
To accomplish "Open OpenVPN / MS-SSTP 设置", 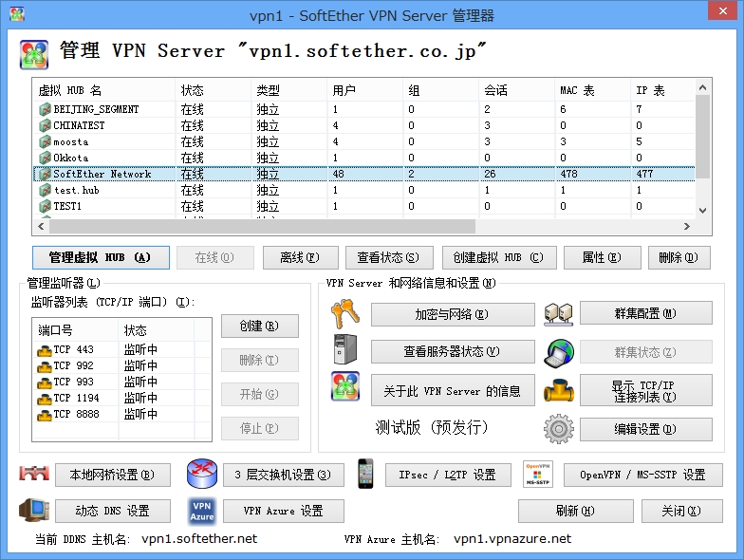I will 643,475.
